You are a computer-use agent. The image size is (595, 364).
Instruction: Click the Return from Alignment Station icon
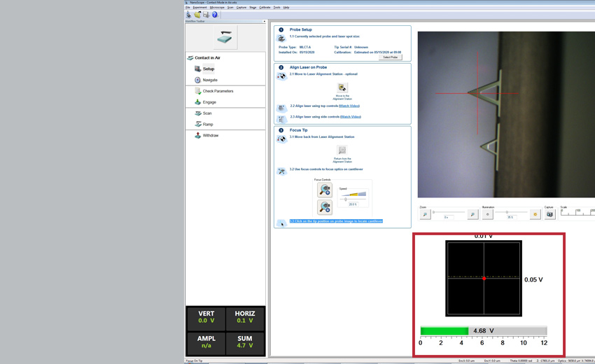(x=342, y=150)
